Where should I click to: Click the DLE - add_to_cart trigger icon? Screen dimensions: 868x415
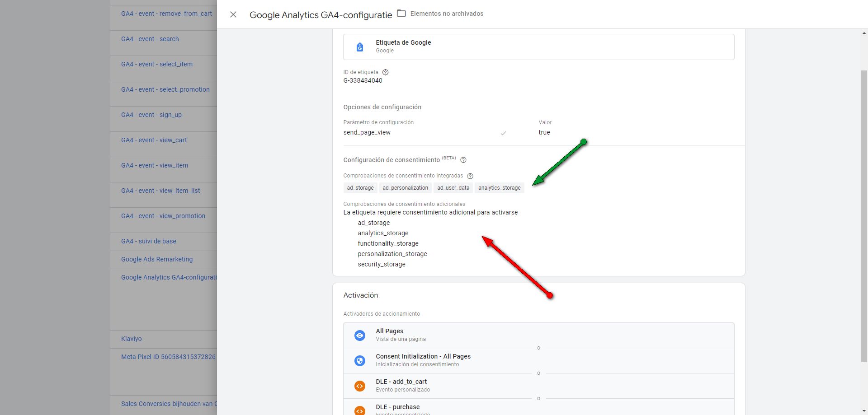tap(360, 386)
